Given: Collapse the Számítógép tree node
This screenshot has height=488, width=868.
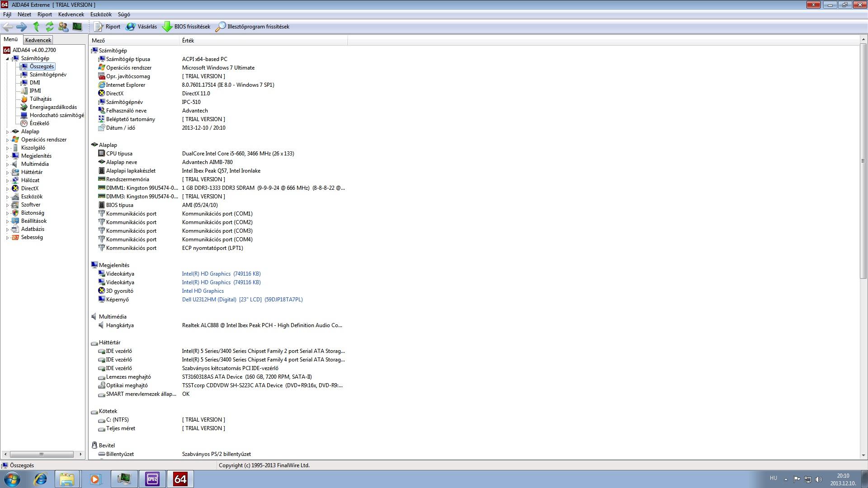Looking at the screenshot, I should tap(7, 59).
